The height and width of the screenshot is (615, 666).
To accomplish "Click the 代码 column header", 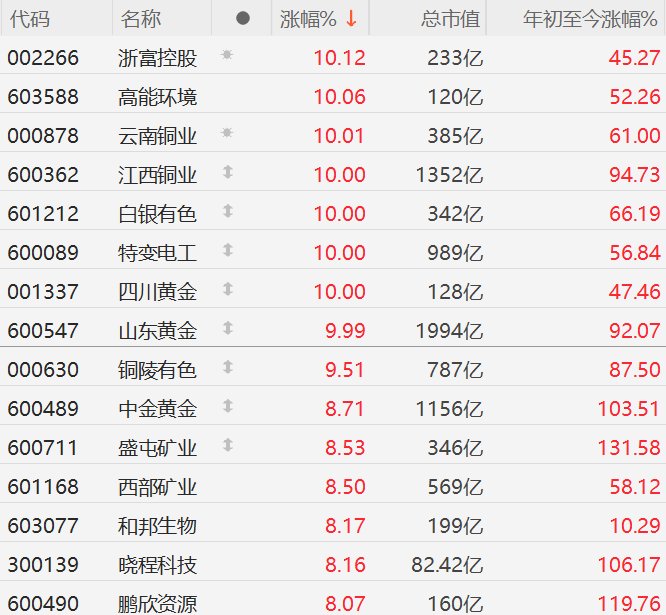I will [x=28, y=19].
